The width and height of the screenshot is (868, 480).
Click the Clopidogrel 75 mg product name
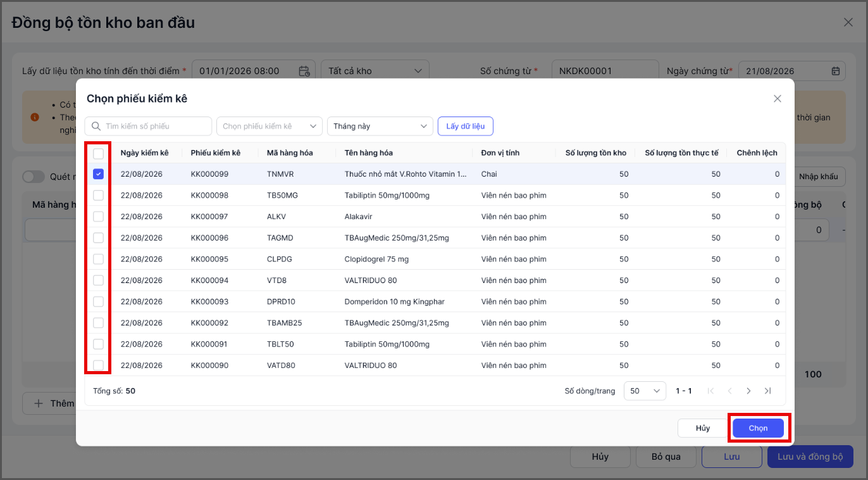(376, 259)
